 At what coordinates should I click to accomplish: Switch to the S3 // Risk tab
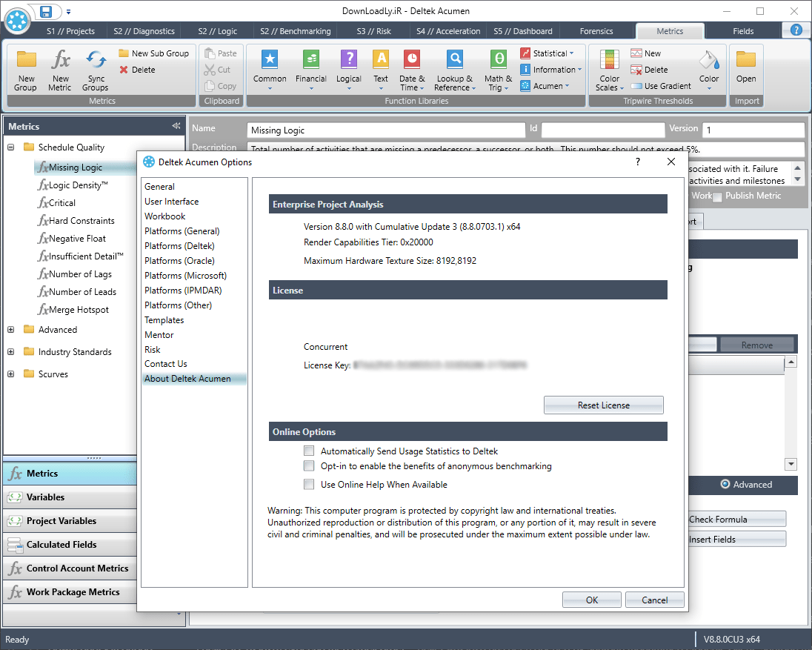pyautogui.click(x=373, y=31)
